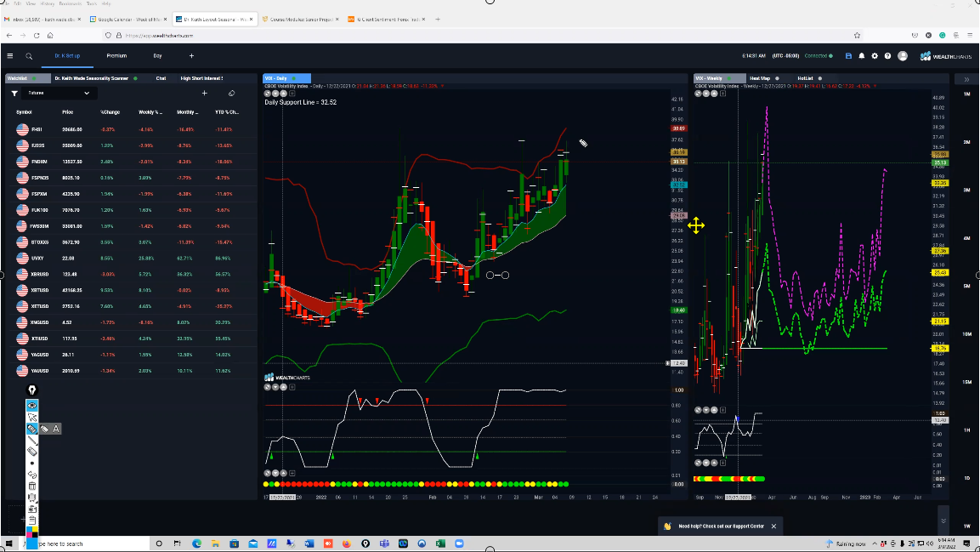Image resolution: width=980 pixels, height=552 pixels.
Task: Select the XBTUSD row in watchlist
Action: 129,290
